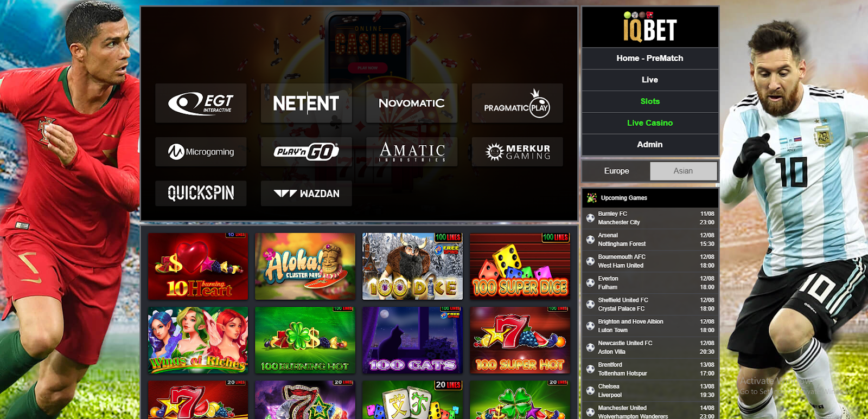The width and height of the screenshot is (868, 419).
Task: Launch the 10 Burning Heart slot game
Action: pyautogui.click(x=198, y=266)
